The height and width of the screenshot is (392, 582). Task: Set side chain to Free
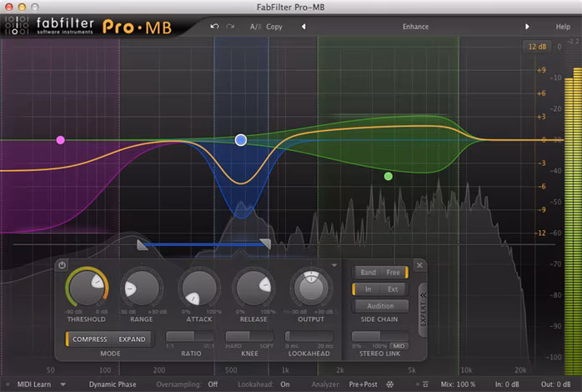(394, 273)
